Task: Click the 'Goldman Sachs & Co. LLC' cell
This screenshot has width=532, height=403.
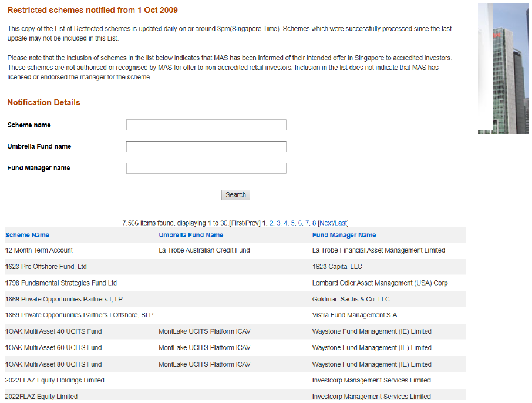Action: [351, 299]
